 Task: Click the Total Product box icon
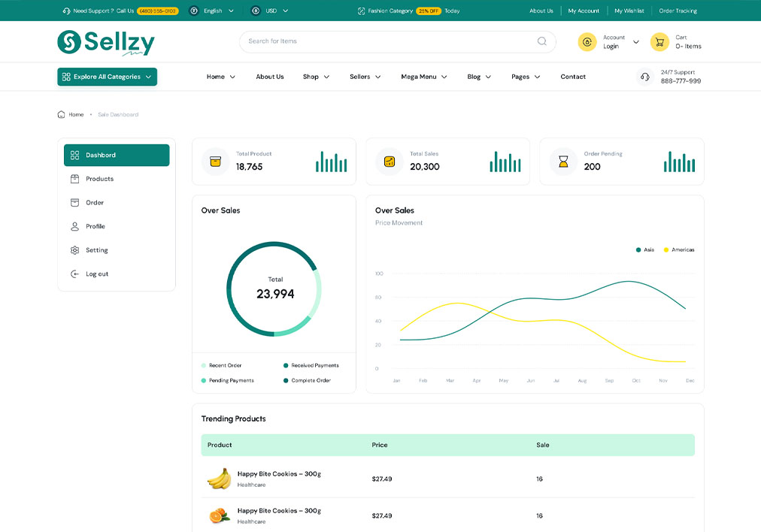tap(216, 162)
